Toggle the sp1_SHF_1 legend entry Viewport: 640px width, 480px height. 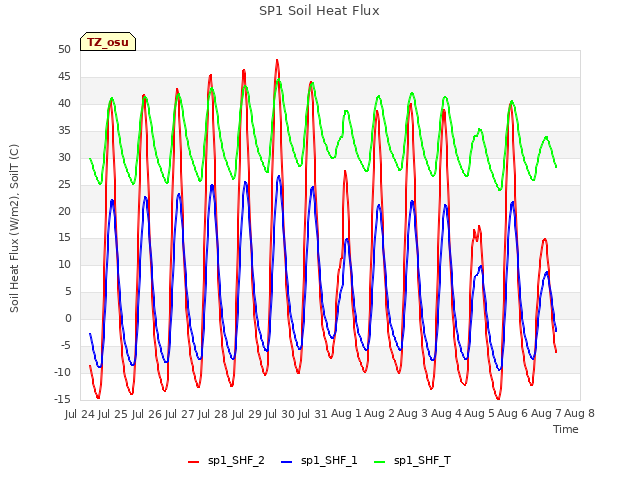319,461
